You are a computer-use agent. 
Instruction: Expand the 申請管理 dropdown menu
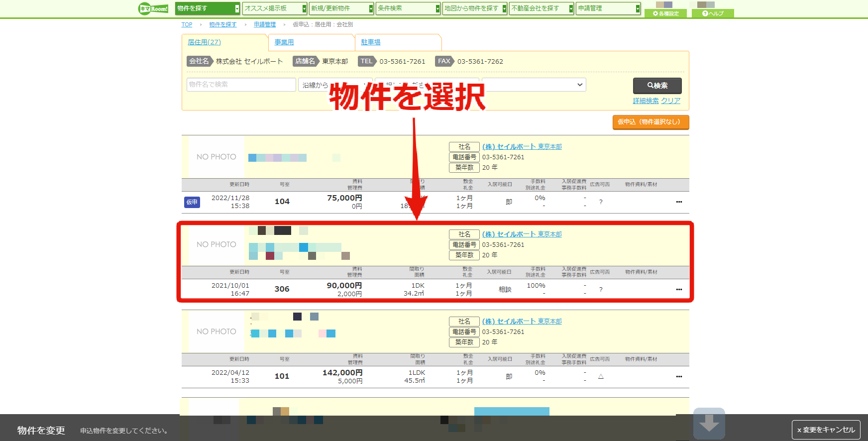pos(608,8)
